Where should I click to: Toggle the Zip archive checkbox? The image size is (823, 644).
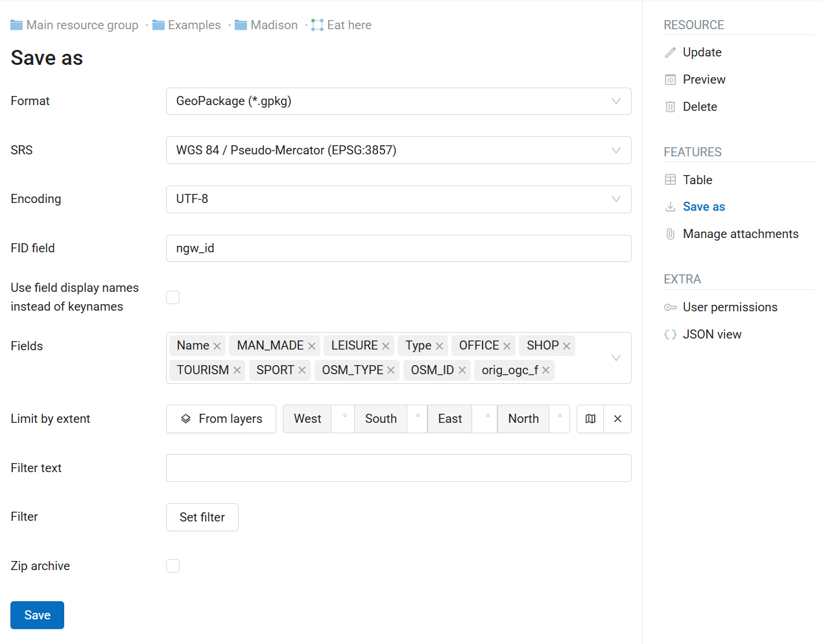click(x=173, y=566)
